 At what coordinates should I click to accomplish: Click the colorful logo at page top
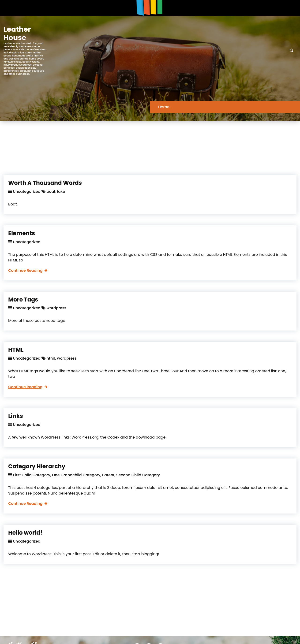(149, 7)
